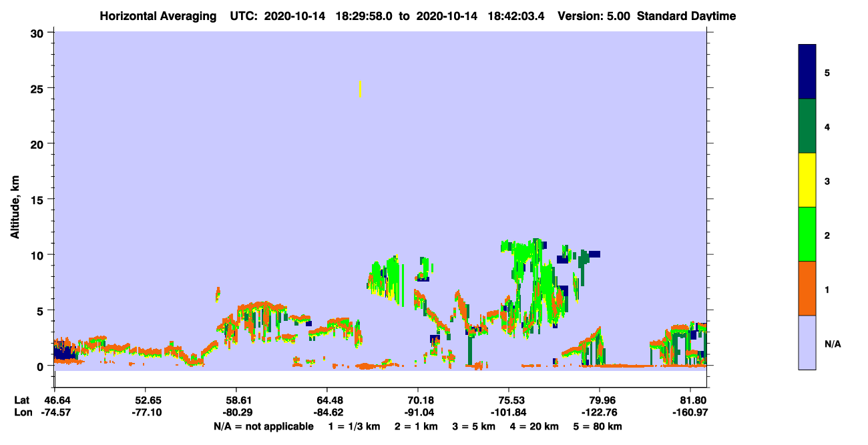Click longitude value -122.76

(600, 412)
